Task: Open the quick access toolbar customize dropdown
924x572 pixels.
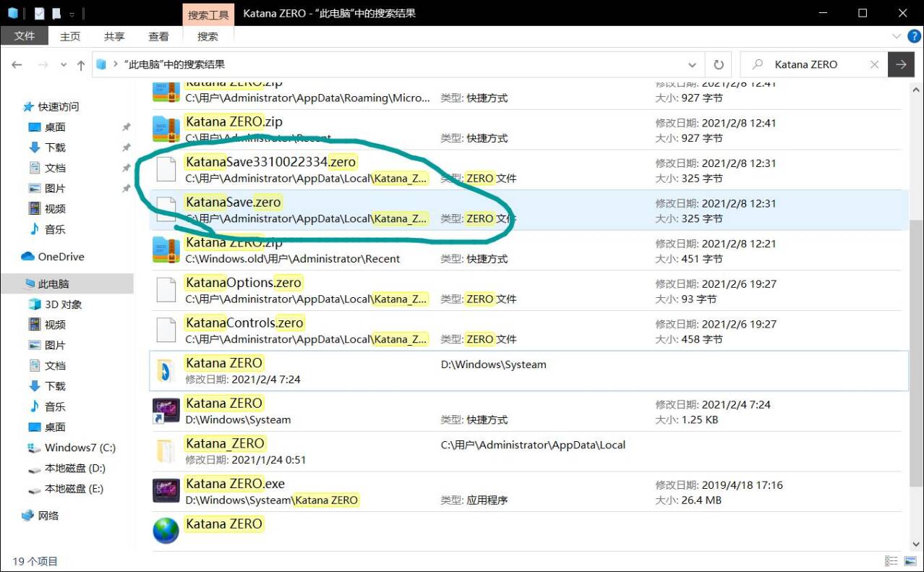Action: (72, 14)
